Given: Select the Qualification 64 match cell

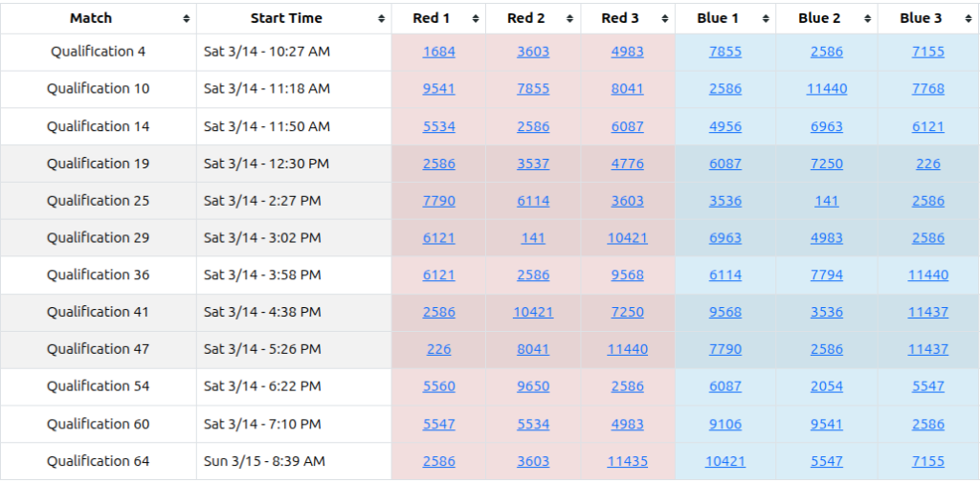Looking at the screenshot, I should click(x=99, y=461).
